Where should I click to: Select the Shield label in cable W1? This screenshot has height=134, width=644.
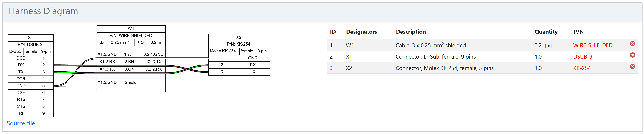(x=130, y=83)
